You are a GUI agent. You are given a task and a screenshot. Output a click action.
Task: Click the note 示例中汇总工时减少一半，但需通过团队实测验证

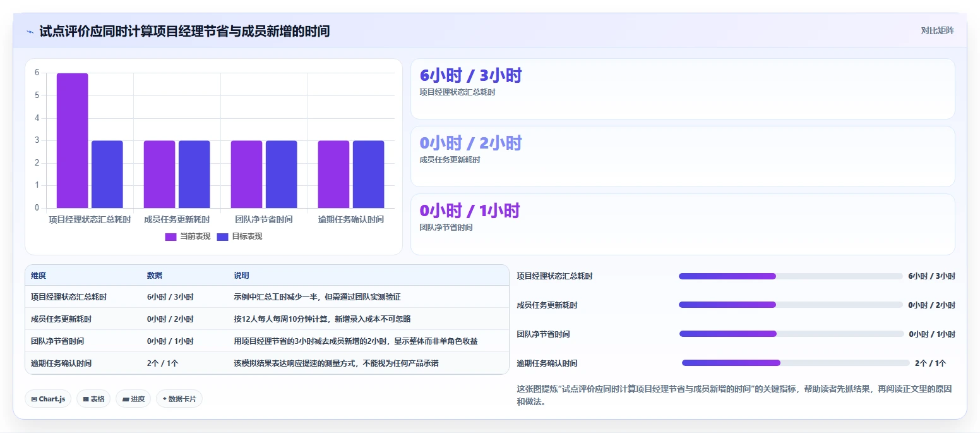[x=317, y=297]
